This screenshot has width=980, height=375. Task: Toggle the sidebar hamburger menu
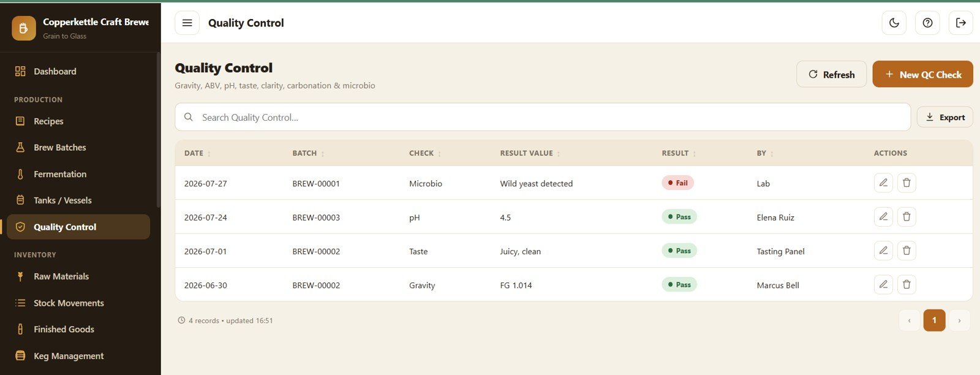[x=187, y=23]
